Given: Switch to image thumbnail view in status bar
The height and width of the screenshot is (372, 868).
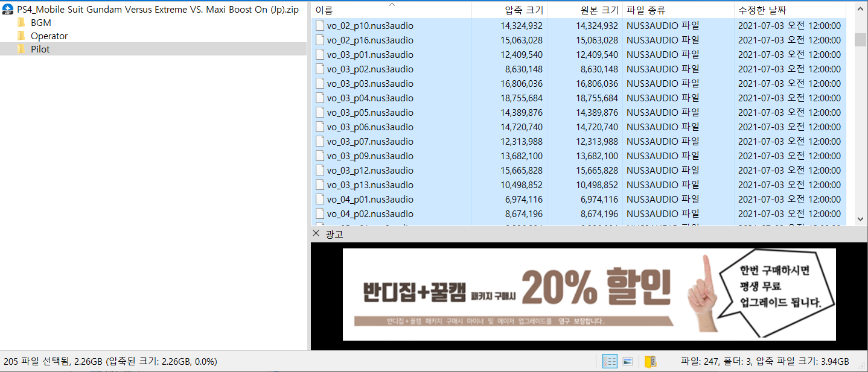Looking at the screenshot, I should tap(628, 362).
